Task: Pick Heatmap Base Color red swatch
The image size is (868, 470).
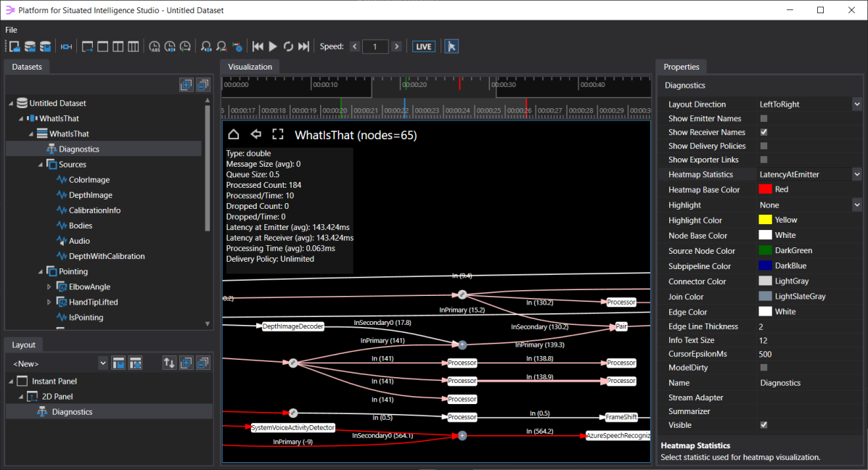Action: pos(765,189)
